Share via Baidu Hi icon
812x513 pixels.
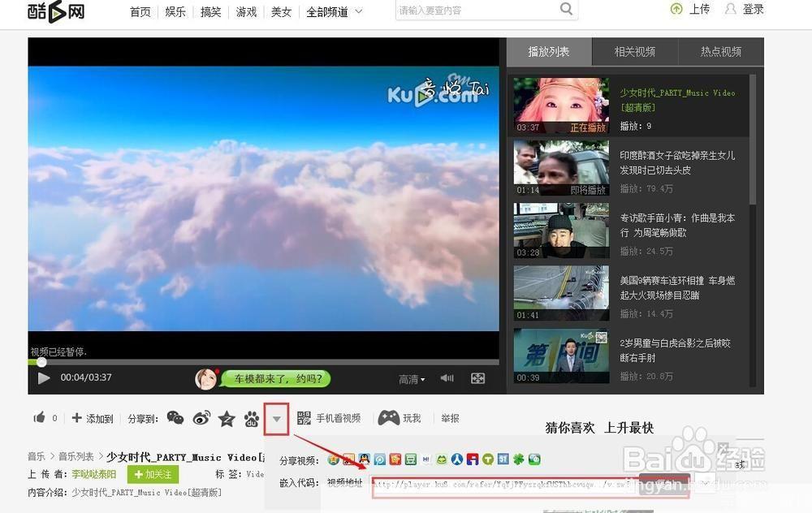point(426,459)
